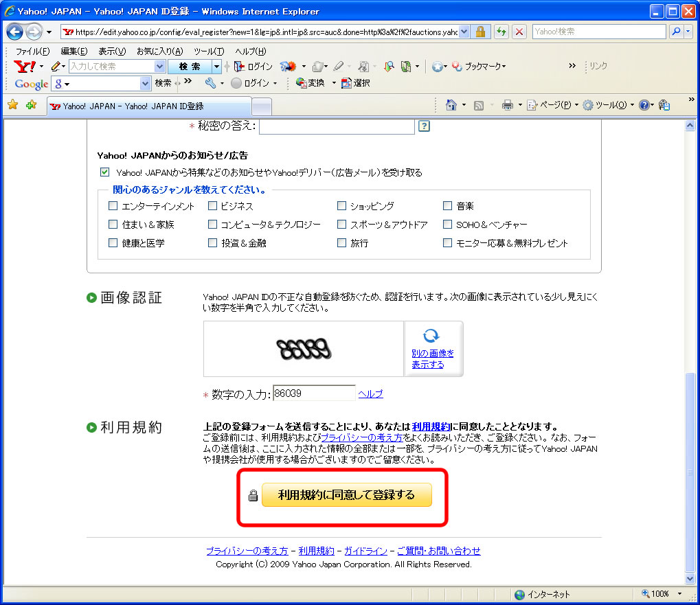The image size is (700, 605).
Task: Click the scrollbar up arrow
Action: [x=690, y=126]
